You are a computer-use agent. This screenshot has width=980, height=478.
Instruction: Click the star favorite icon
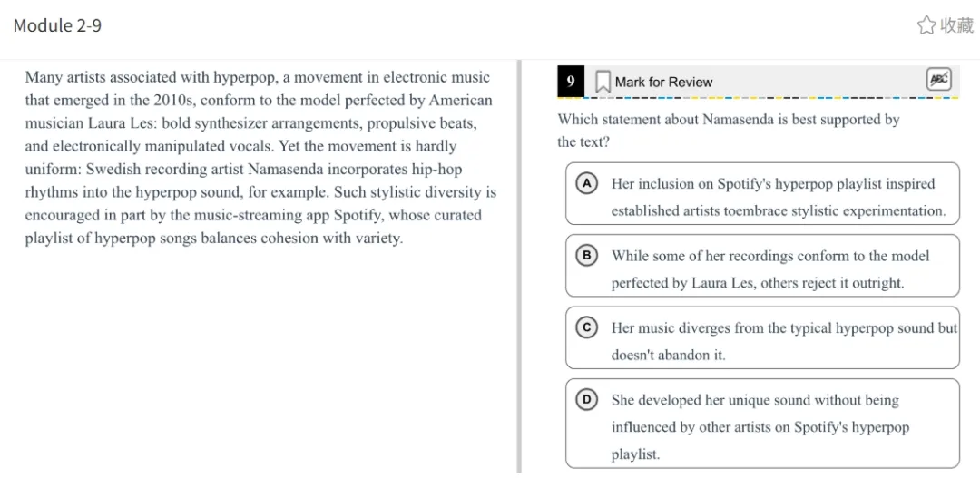926,25
